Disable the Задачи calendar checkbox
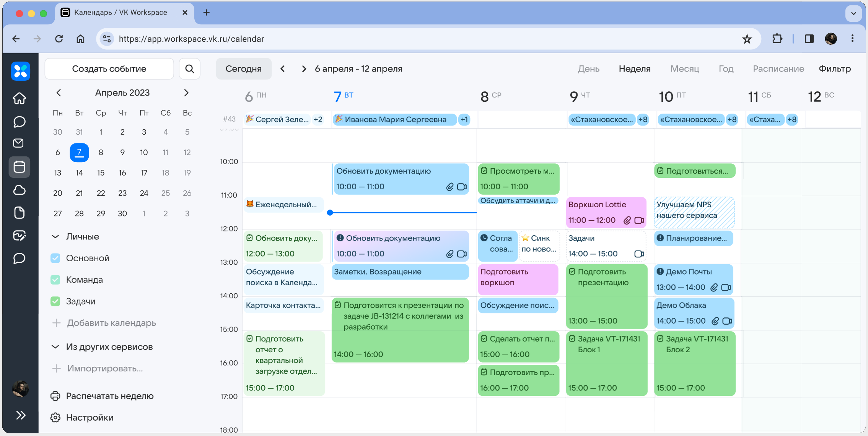868x436 pixels. (55, 301)
